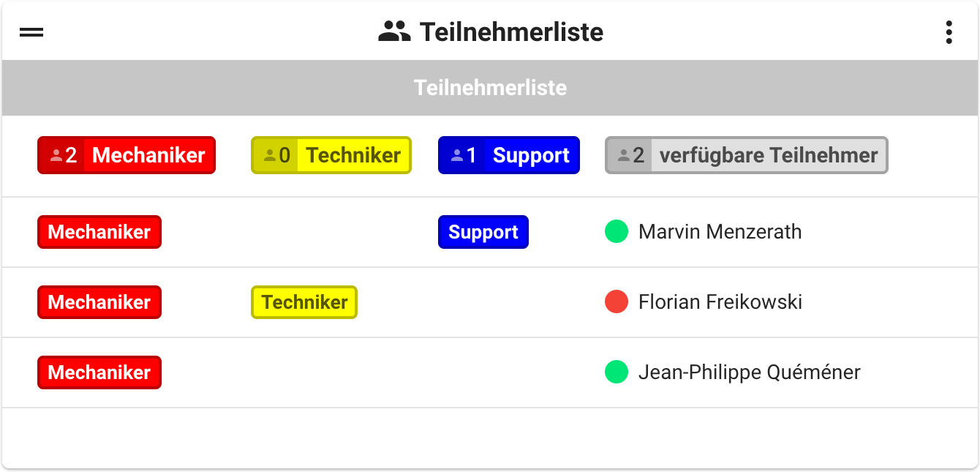Click the person icon in Mechaniker counter
The height and width of the screenshot is (472, 980).
(56, 155)
